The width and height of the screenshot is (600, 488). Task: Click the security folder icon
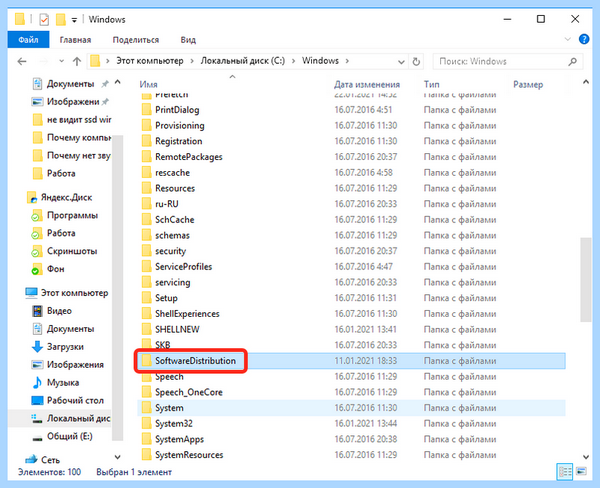(x=146, y=251)
